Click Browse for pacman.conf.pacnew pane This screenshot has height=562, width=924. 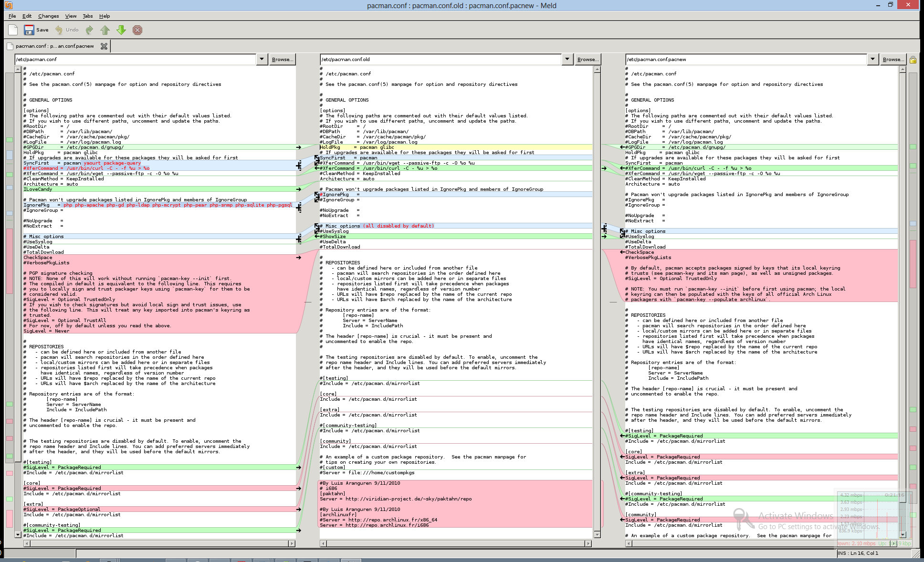coord(893,59)
